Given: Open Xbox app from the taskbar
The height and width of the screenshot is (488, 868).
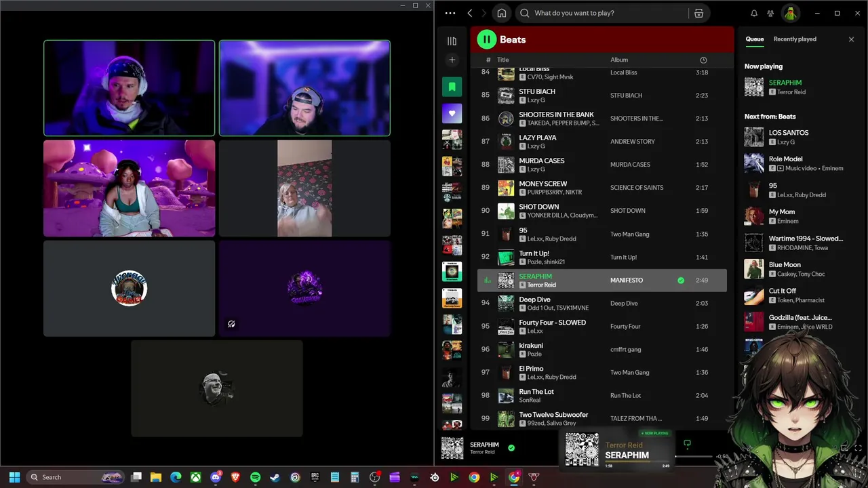Looking at the screenshot, I should click(x=195, y=477).
